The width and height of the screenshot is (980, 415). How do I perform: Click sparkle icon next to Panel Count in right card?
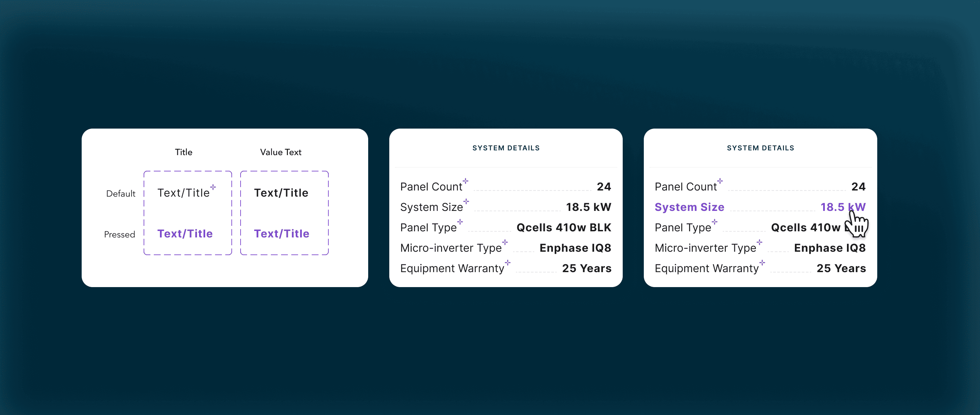click(720, 181)
